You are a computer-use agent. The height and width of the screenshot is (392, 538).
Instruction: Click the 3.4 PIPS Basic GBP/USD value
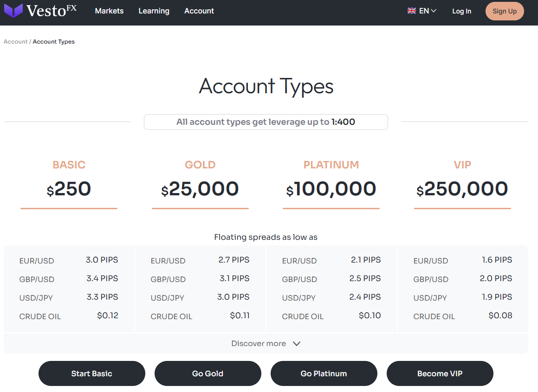point(102,278)
